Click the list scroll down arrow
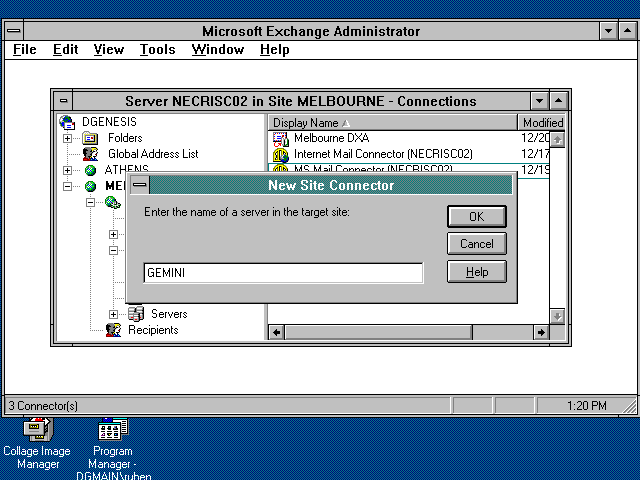Screen dimensions: 640x480 coord(557,316)
